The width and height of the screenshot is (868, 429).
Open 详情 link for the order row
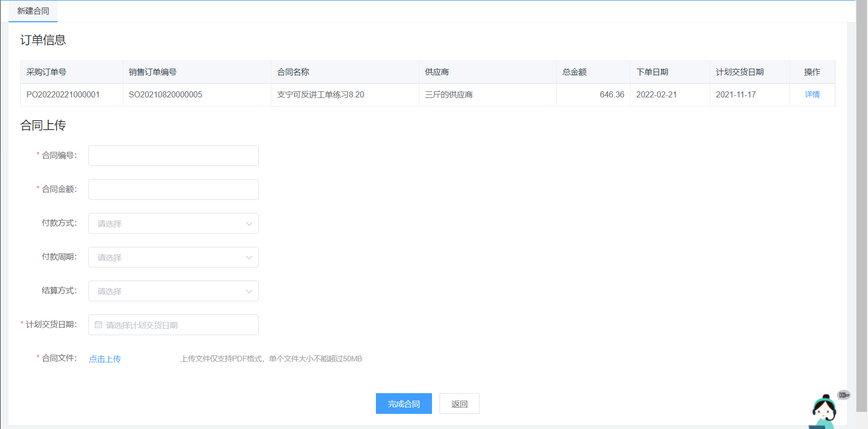[x=812, y=94]
